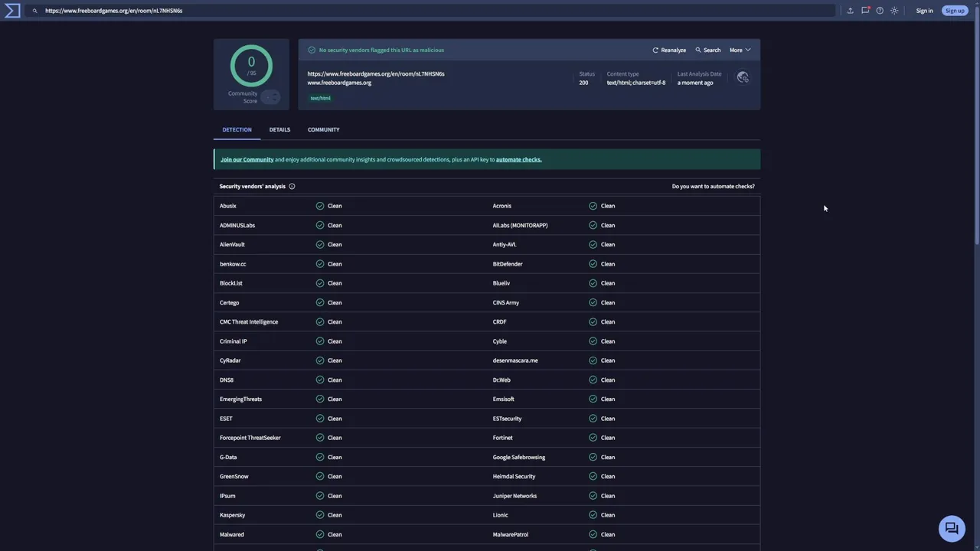Click the Status 200 value
Viewport: 980px width, 551px height.
pos(583,83)
